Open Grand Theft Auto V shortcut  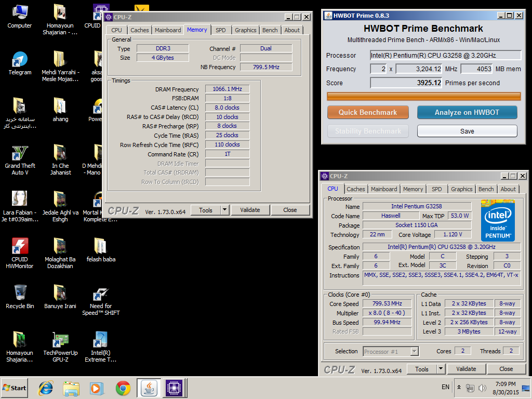click(x=20, y=160)
